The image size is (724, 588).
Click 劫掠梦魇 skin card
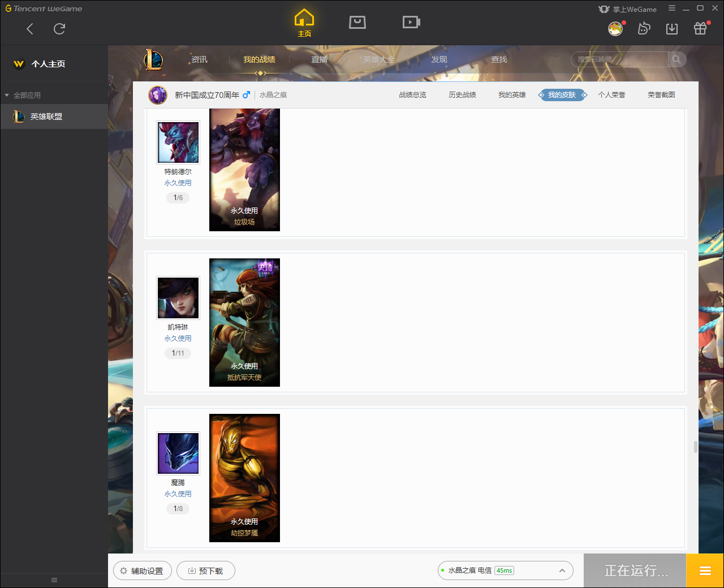(x=244, y=478)
